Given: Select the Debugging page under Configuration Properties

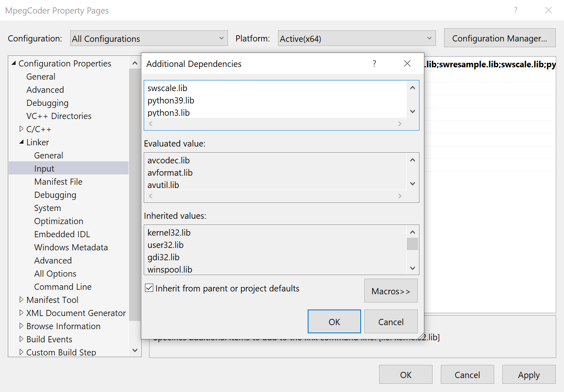Looking at the screenshot, I should [x=48, y=103].
